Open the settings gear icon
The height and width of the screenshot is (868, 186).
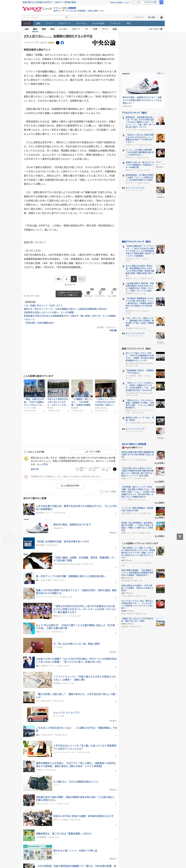click(x=161, y=17)
